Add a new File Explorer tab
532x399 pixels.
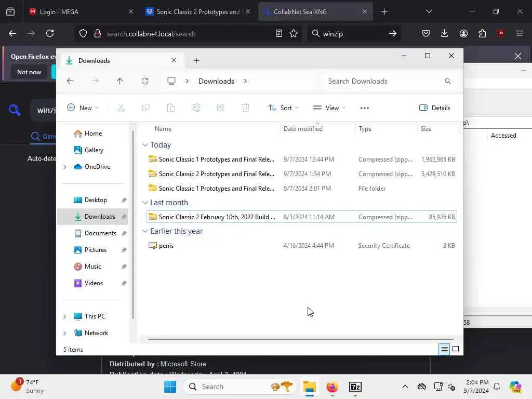[196, 61]
